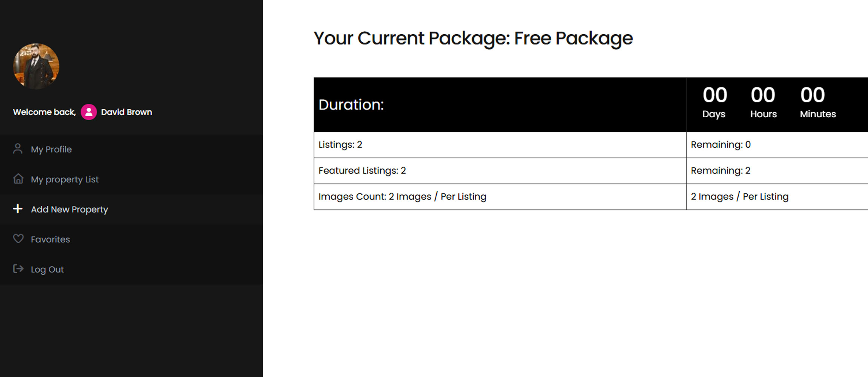Click the person icon beside My Profile
This screenshot has height=377, width=868.
coord(18,149)
